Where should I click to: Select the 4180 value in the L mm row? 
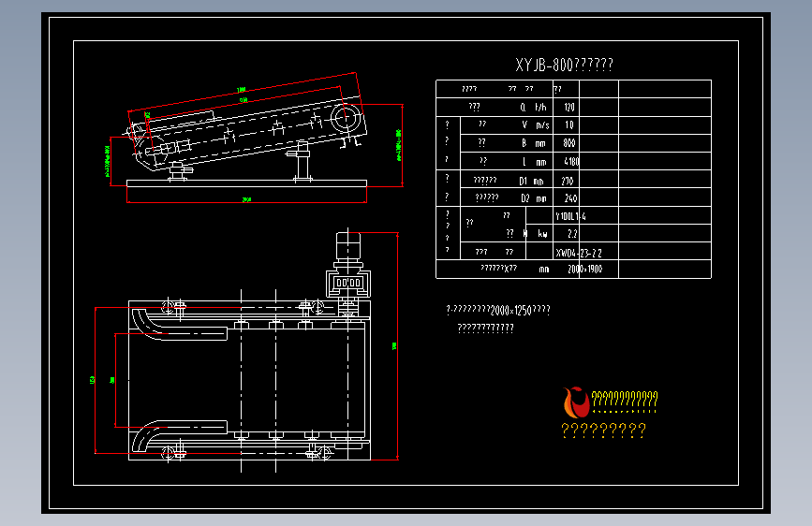tap(571, 162)
